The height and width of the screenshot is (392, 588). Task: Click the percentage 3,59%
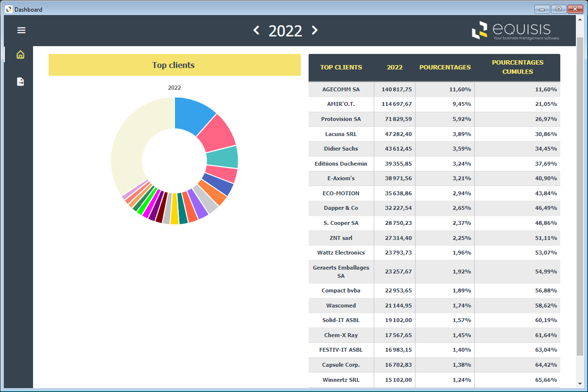pyautogui.click(x=461, y=149)
